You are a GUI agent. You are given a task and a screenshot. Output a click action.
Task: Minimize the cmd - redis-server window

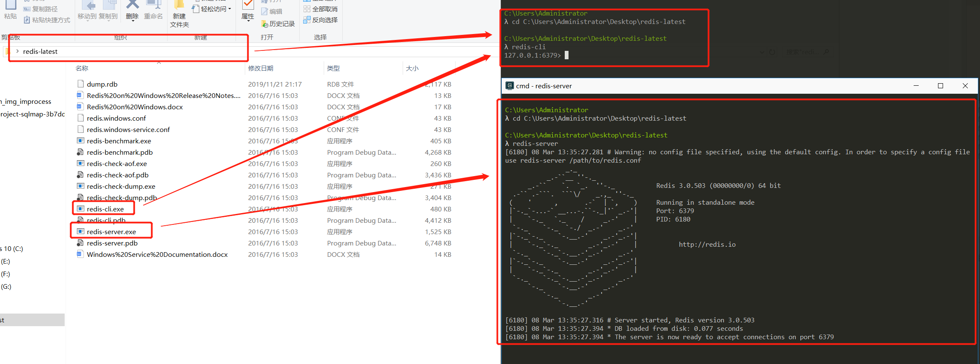point(916,86)
